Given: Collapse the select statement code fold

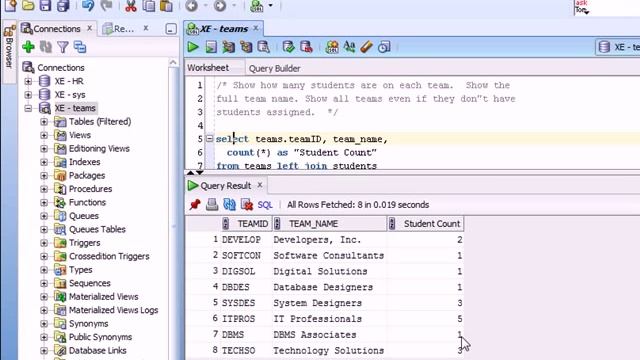Looking at the screenshot, I should pos(209,139).
